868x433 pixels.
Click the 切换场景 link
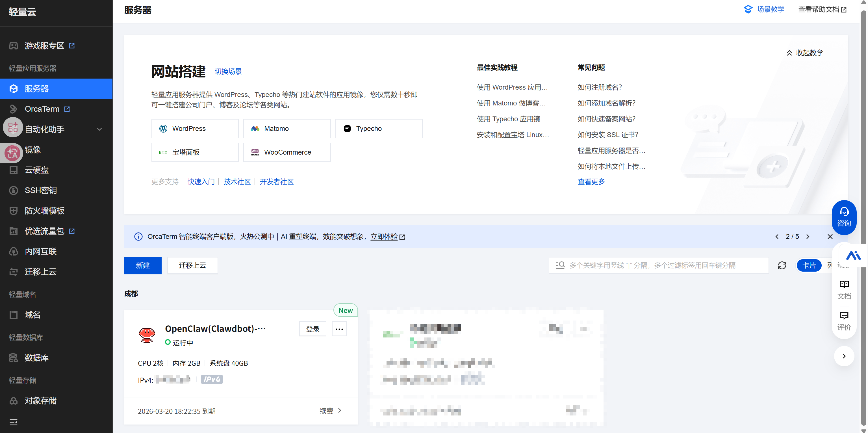click(228, 72)
